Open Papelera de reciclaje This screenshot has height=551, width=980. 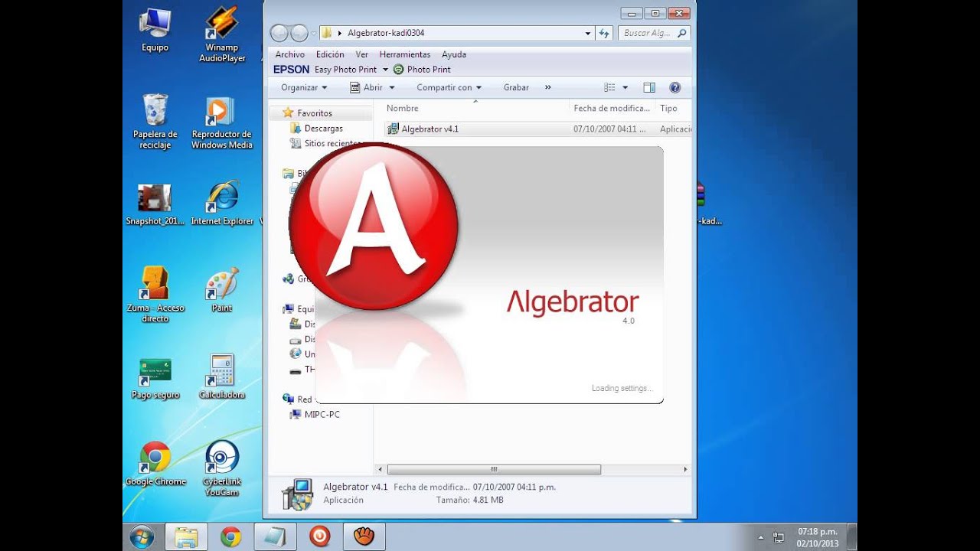155,121
